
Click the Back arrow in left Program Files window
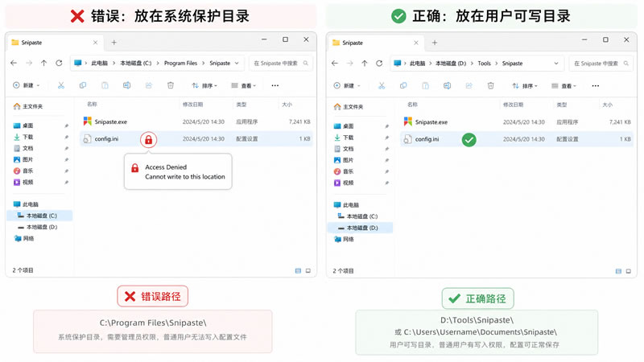pyautogui.click(x=14, y=64)
